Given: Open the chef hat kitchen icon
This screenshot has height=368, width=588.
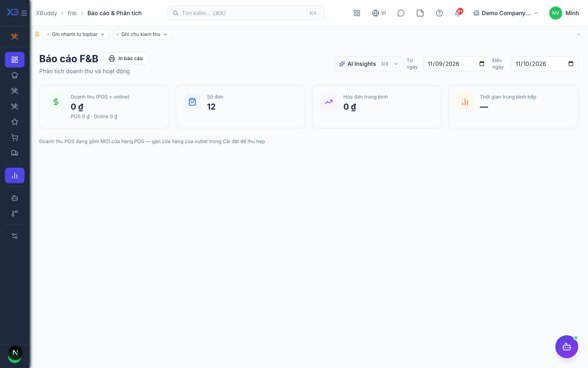Looking at the screenshot, I should coord(14,75).
